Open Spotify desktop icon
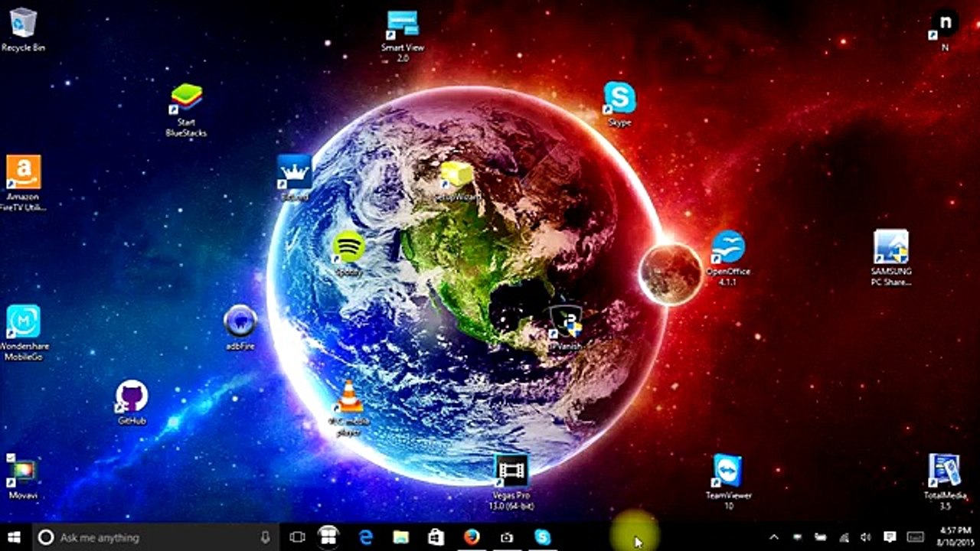The width and height of the screenshot is (980, 551). point(348,253)
